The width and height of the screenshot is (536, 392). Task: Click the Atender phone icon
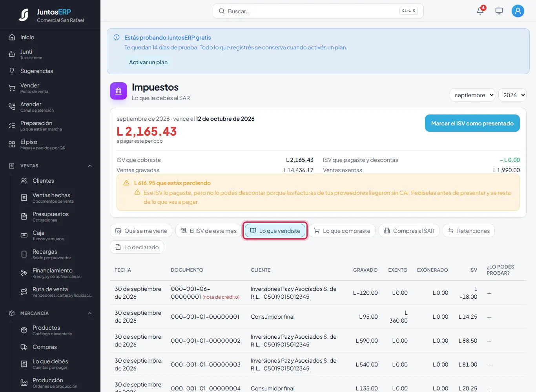12,107
